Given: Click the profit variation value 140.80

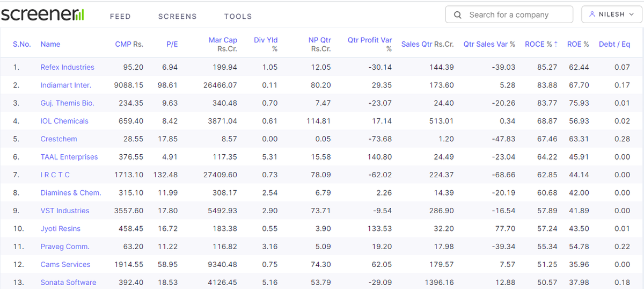Looking at the screenshot, I should click(379, 157).
